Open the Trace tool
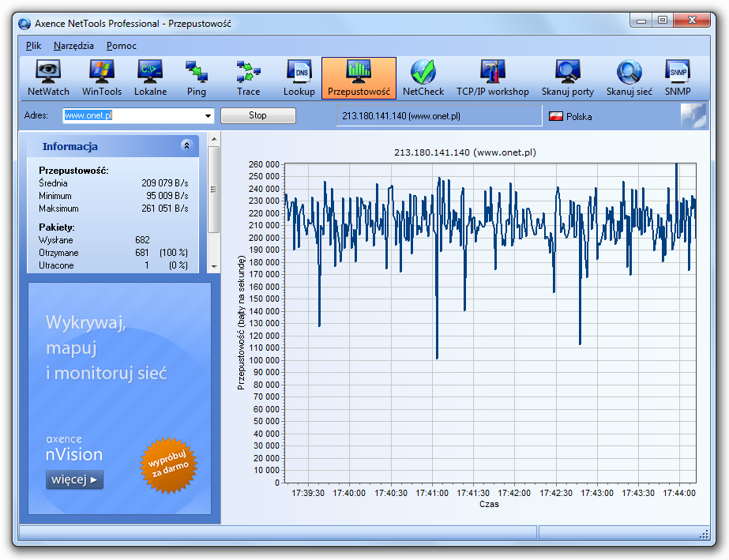The width and height of the screenshot is (729, 560). [248, 78]
